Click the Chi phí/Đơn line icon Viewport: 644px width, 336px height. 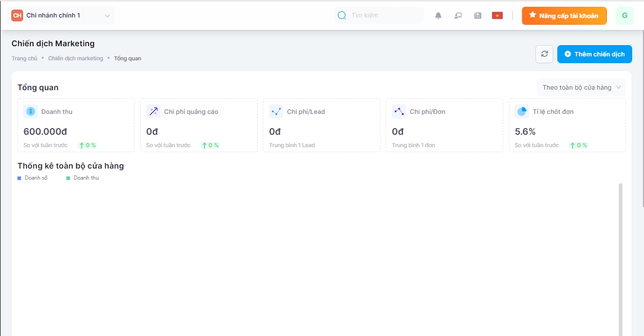pos(399,112)
